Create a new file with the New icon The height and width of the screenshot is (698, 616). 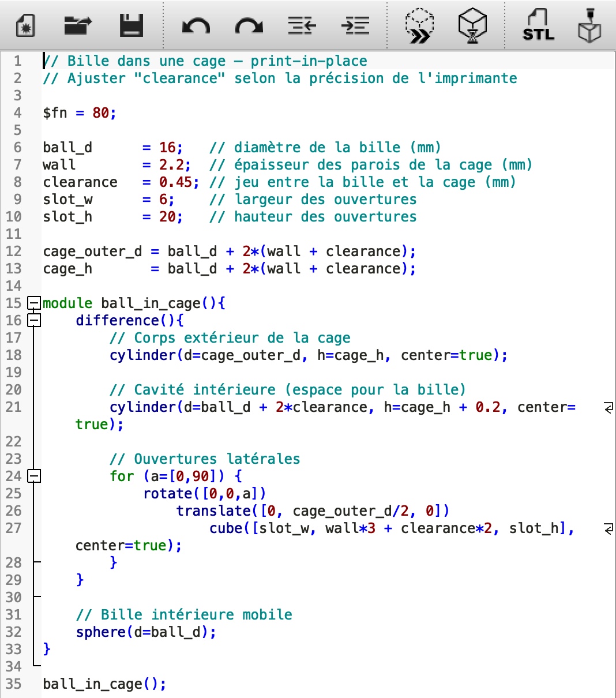24,26
